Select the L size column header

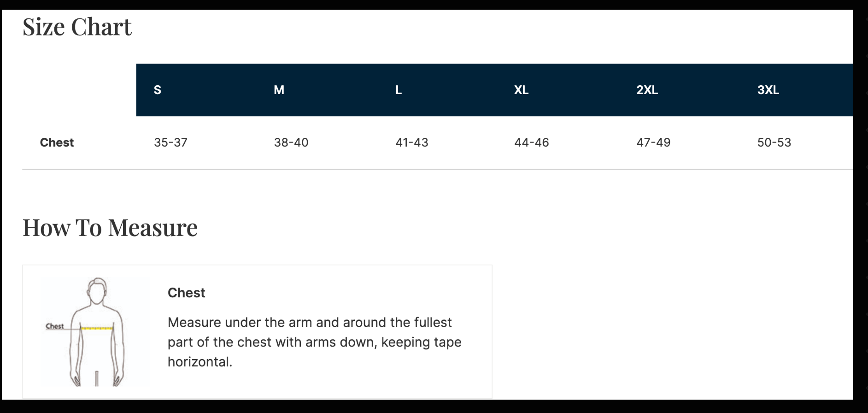point(399,90)
